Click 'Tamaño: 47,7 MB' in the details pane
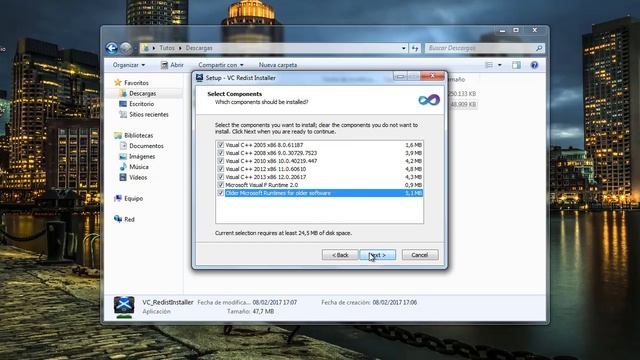This screenshot has width=640, height=360. point(251,311)
